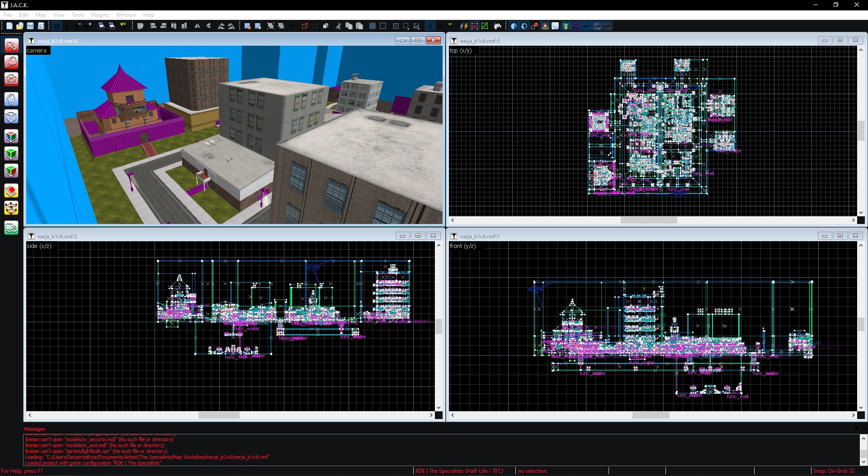868x476 pixels.
Task: Open the Tools menu
Action: [78, 15]
